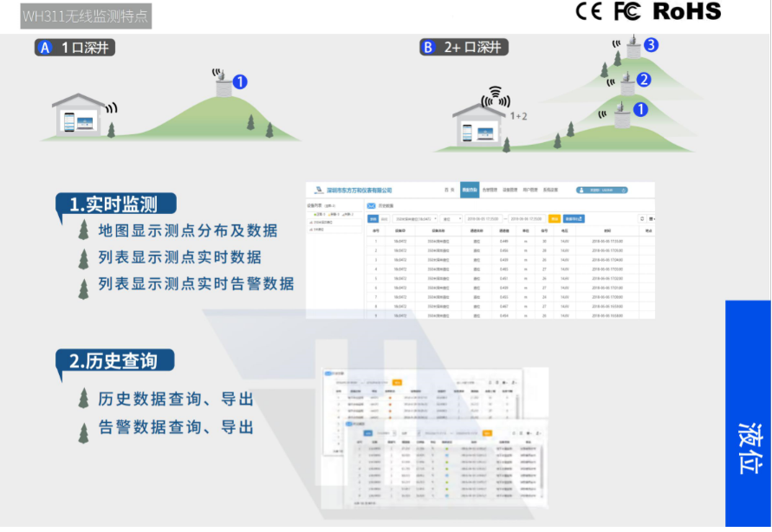Open the channel type dropdown in filter bar

[x=451, y=219]
